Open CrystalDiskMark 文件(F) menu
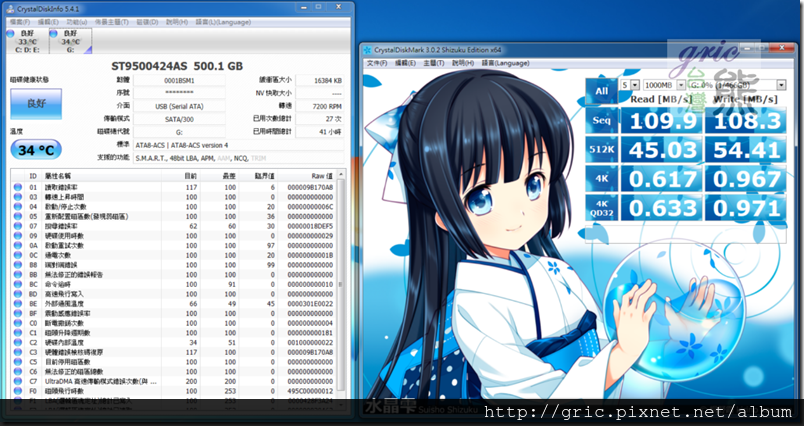Viewport: 804px width, 426px height. click(x=377, y=63)
